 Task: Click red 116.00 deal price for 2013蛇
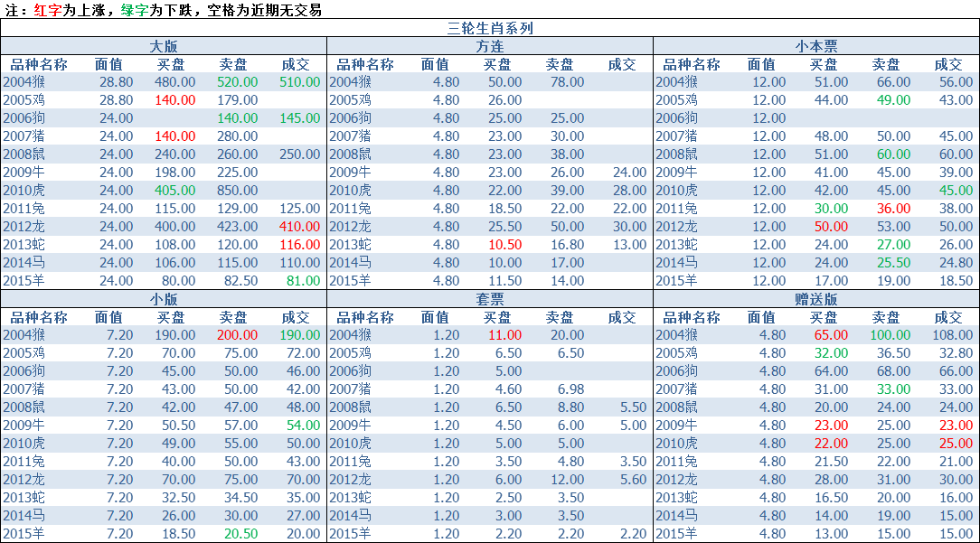[x=300, y=245]
